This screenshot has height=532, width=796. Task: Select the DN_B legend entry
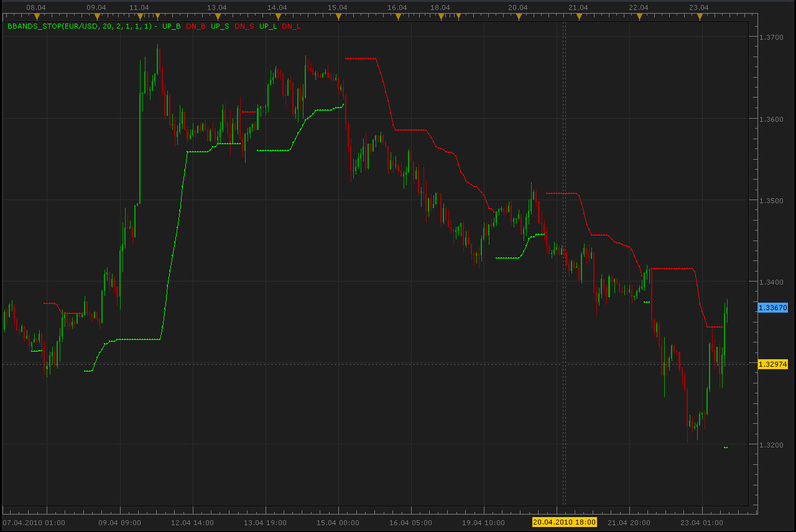coord(195,27)
